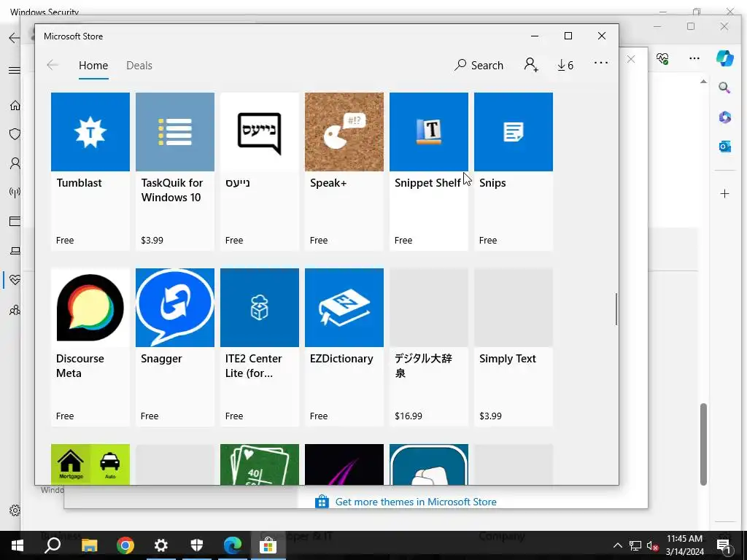Open the green playing cards app thumbnail
Viewport: 747px width, 560px height.
click(260, 464)
